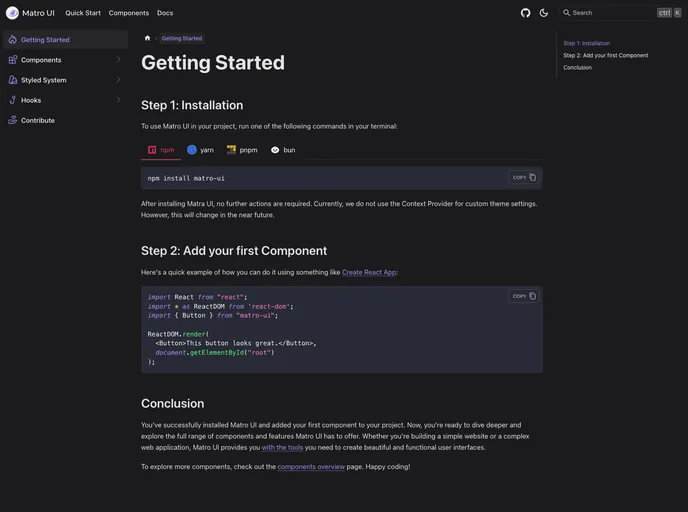This screenshot has width=688, height=512.
Task: Expand the Components sidebar chevron
Action: [x=118, y=59]
